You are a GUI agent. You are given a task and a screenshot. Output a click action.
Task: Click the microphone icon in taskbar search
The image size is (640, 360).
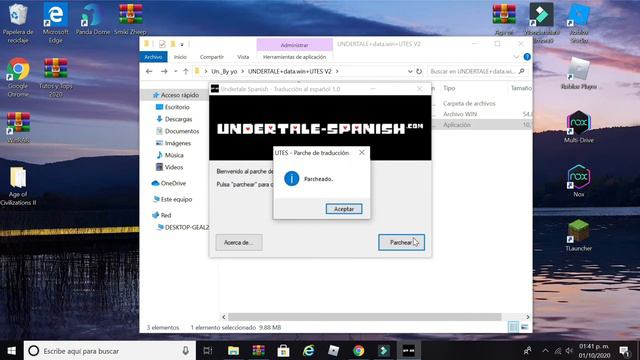pyautogui.click(x=185, y=351)
